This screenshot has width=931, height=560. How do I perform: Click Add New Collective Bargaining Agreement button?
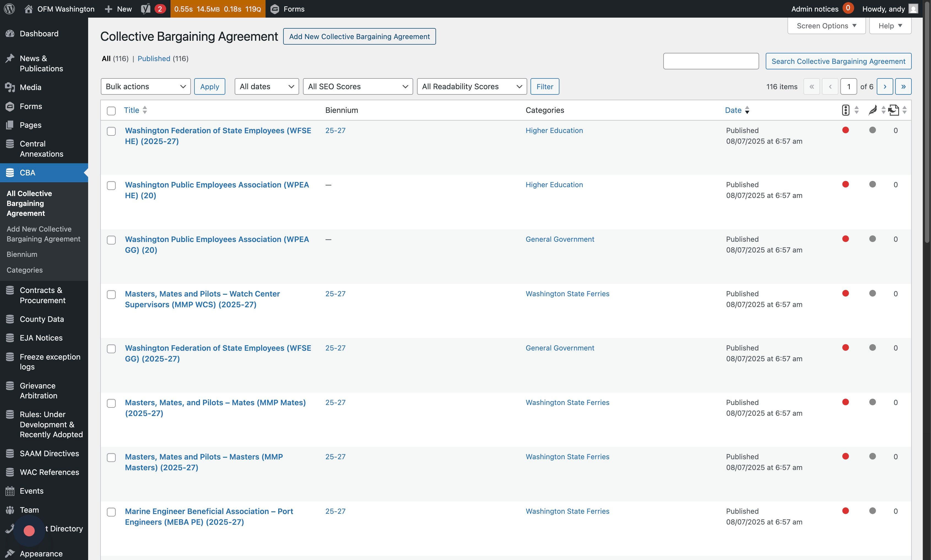coord(359,36)
